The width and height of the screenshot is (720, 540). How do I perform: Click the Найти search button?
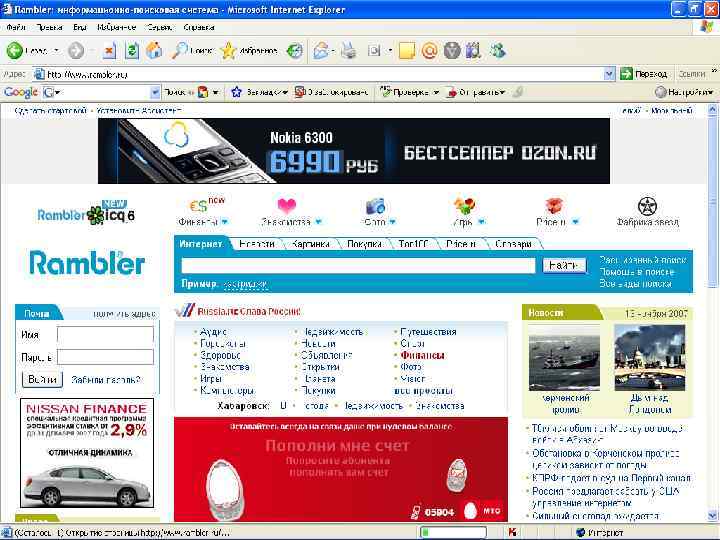[564, 265]
